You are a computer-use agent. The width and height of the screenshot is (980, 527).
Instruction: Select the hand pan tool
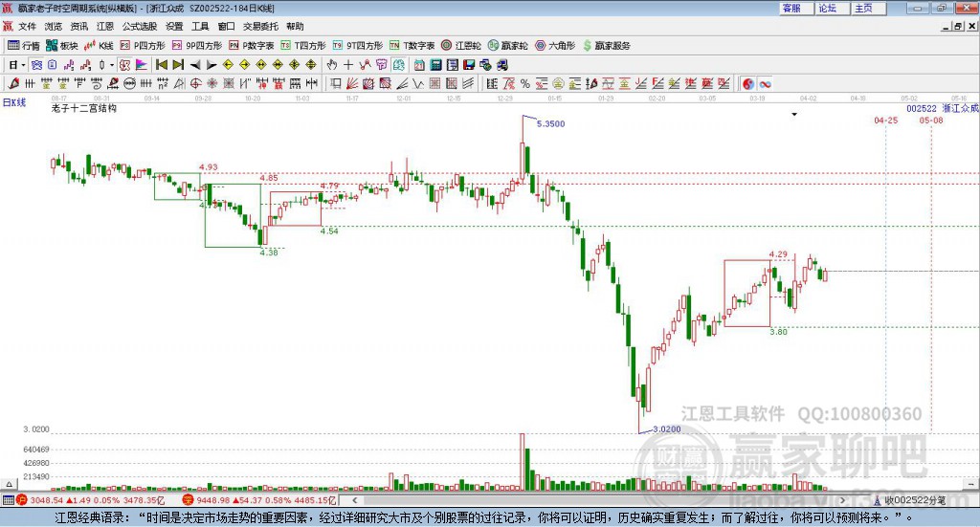pos(332,65)
